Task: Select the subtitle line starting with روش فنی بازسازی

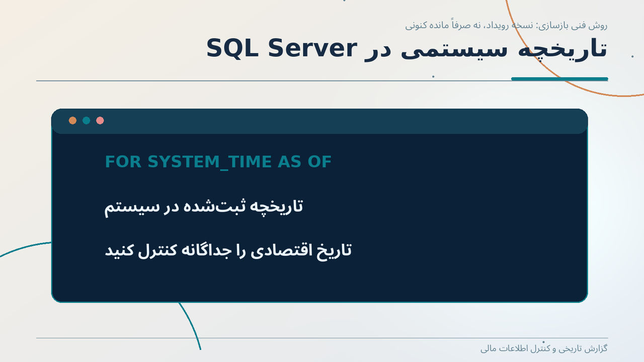Action: pyautogui.click(x=506, y=25)
